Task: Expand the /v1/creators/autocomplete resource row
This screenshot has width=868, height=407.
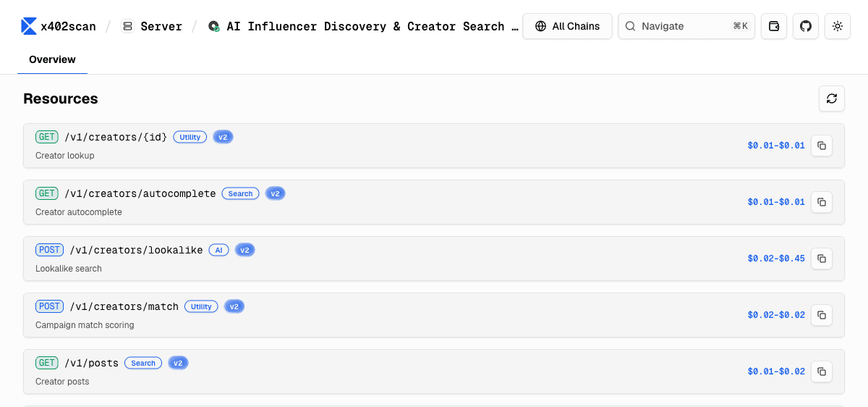Action: (434, 202)
